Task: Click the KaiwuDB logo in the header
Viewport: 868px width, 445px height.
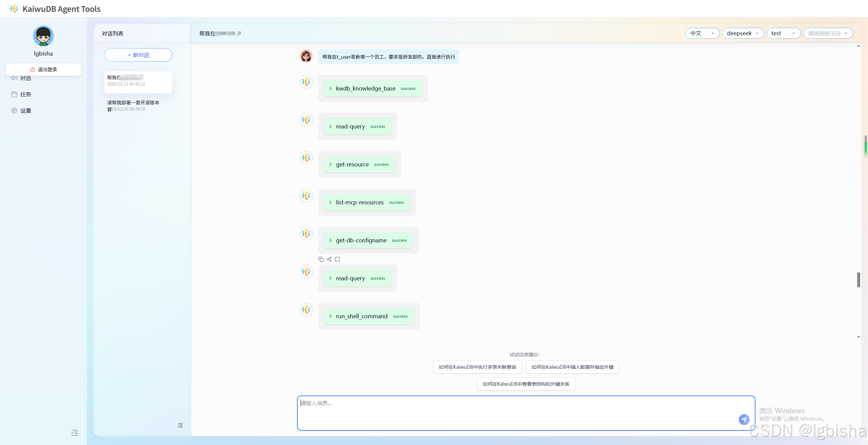Action: tap(14, 9)
